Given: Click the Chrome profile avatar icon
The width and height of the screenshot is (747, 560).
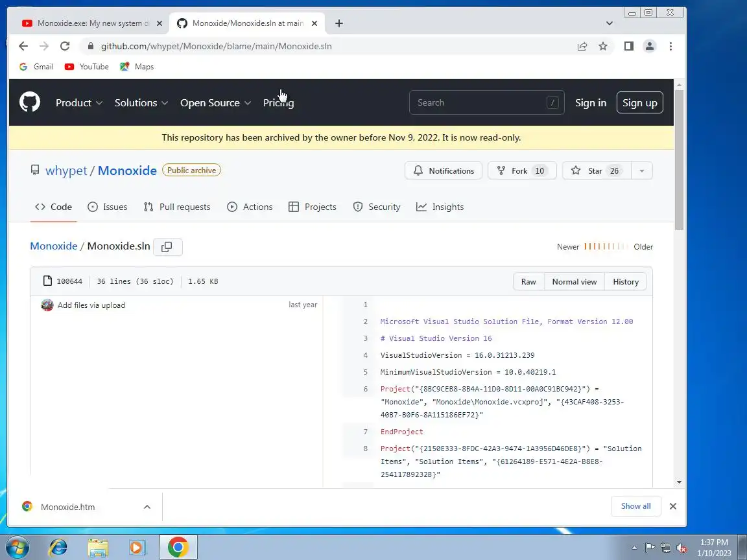Looking at the screenshot, I should (x=649, y=46).
